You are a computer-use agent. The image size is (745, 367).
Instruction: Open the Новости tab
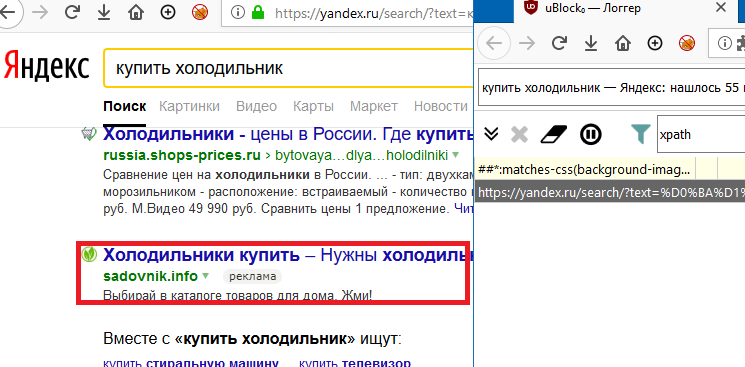tap(441, 106)
